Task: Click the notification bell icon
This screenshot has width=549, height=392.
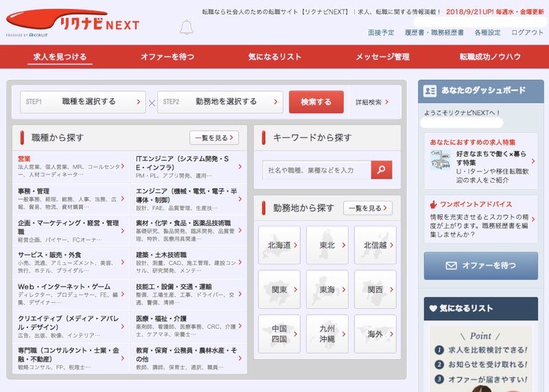Action: pyautogui.click(x=186, y=27)
